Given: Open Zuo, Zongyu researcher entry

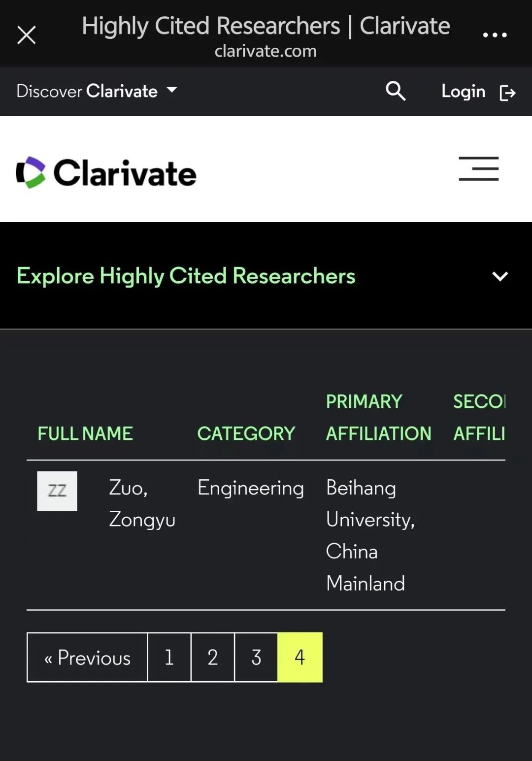Looking at the screenshot, I should pos(142,503).
